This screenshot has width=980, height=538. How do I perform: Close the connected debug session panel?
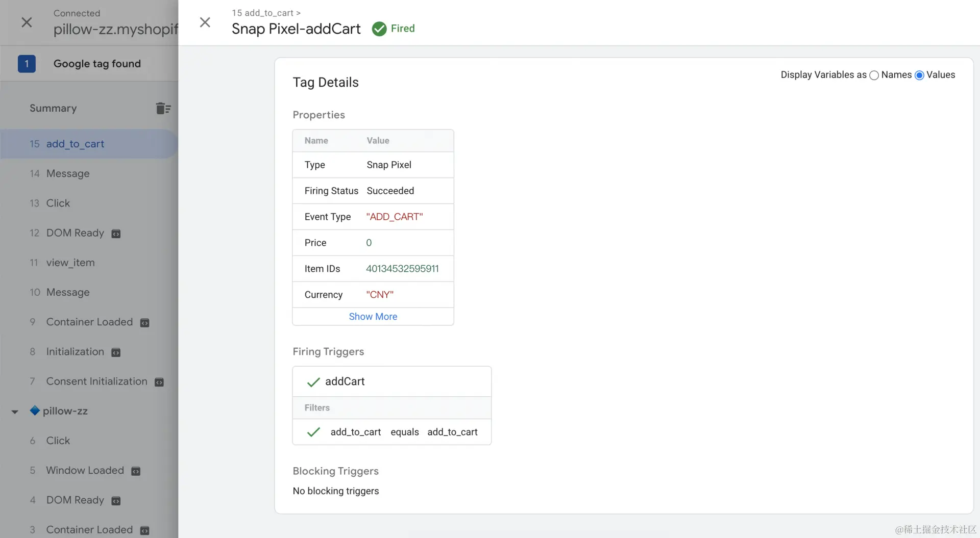27,22
